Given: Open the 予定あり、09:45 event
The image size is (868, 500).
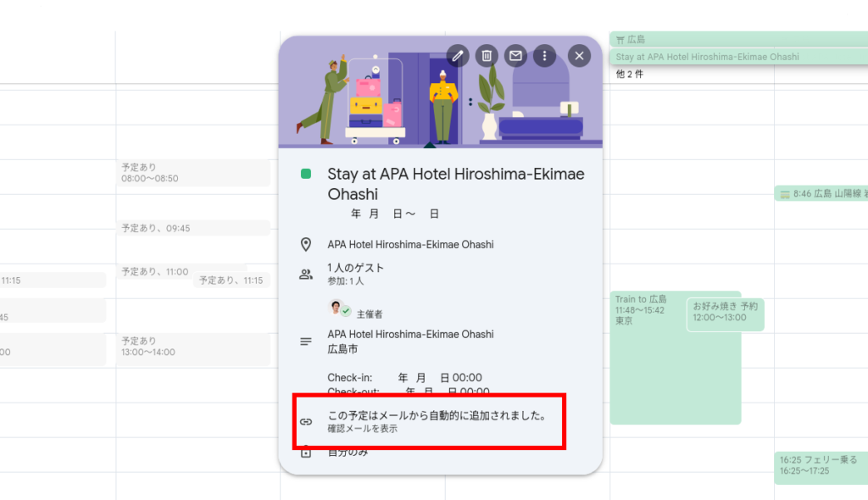Looking at the screenshot, I should pyautogui.click(x=192, y=228).
